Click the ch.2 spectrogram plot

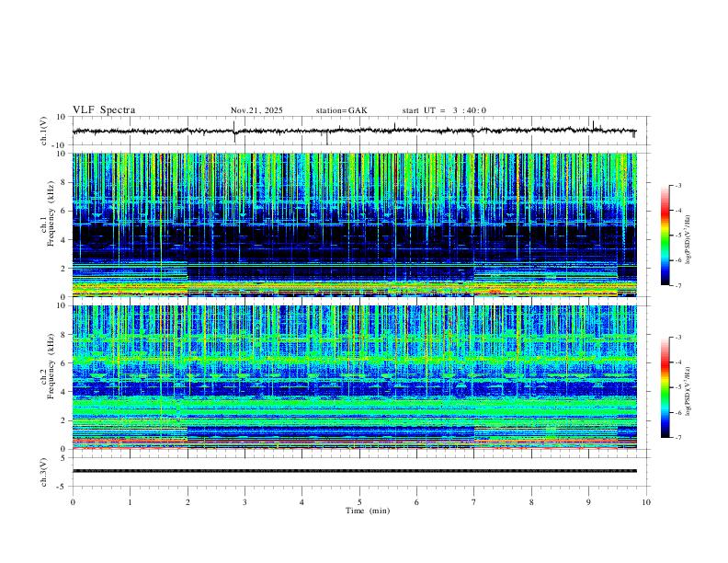pos(355,377)
